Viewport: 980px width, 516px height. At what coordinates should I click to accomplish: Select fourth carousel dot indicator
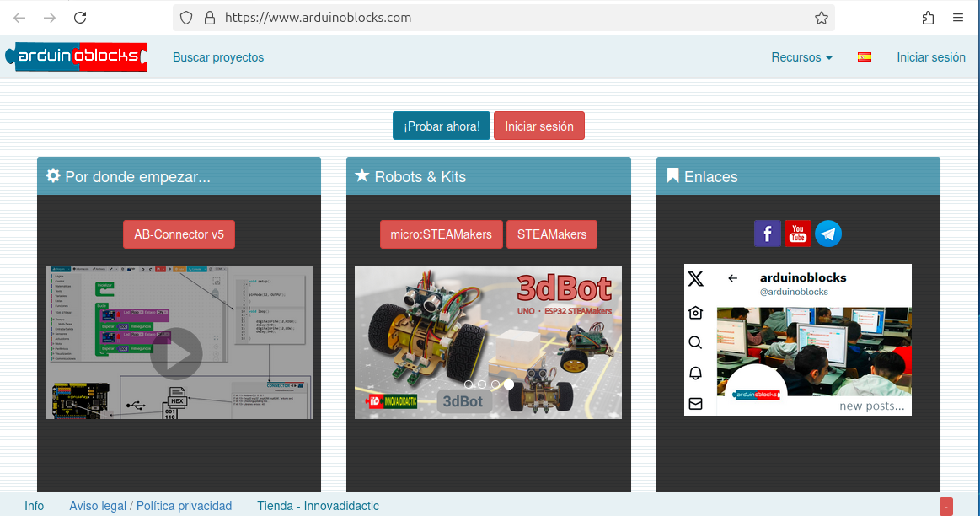click(x=509, y=384)
